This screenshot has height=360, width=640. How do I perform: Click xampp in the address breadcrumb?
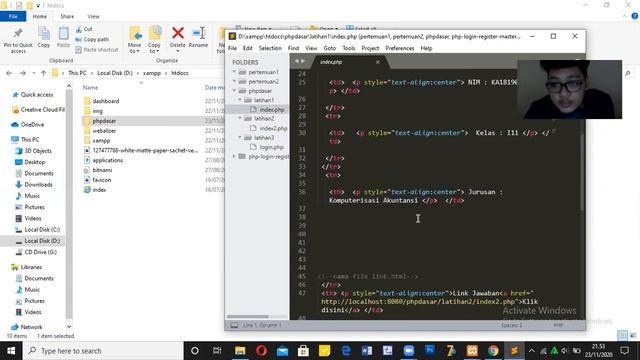[x=151, y=73]
